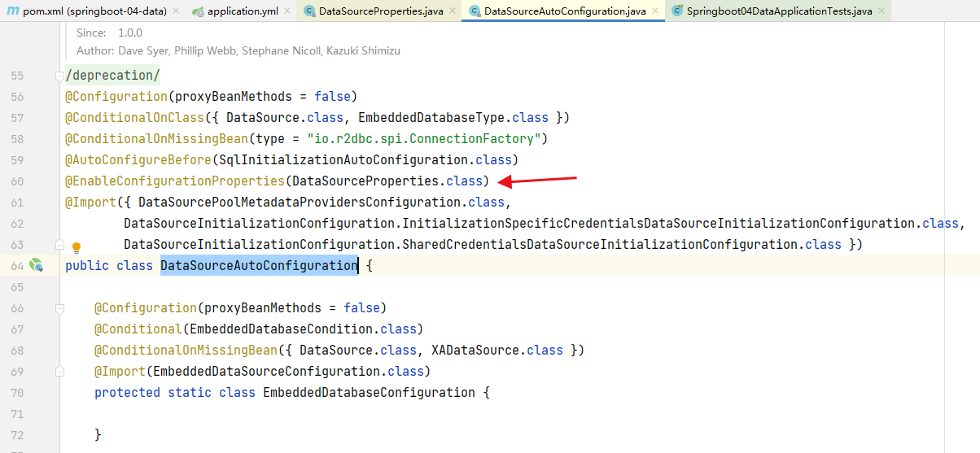Click @EnableConfigurationProperties annotation
The height and width of the screenshot is (453, 980).
tap(175, 181)
